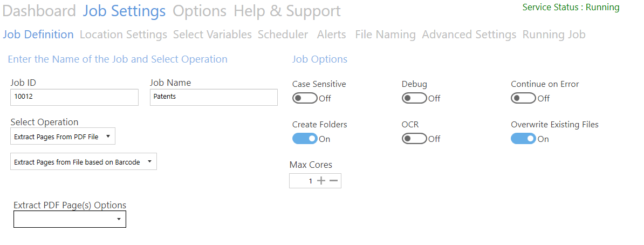Enable the OCR switch

[414, 139]
